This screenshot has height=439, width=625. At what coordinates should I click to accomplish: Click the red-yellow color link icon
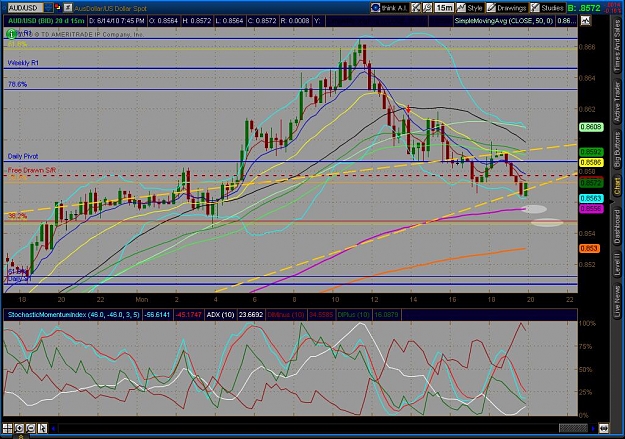point(58,8)
